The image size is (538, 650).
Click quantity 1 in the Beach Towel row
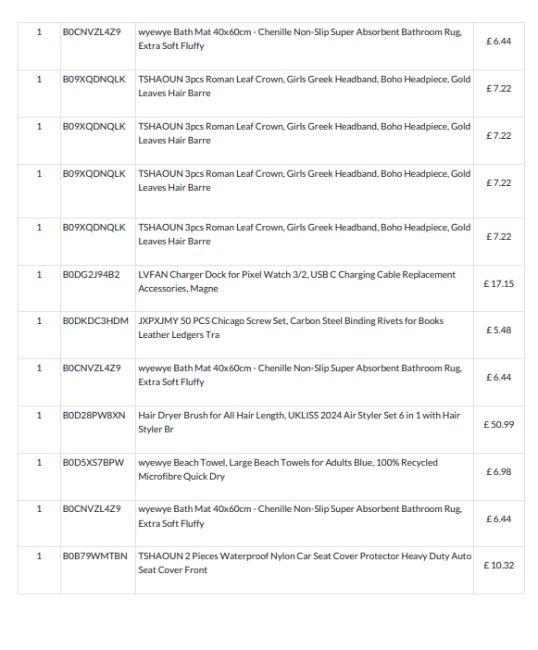click(39, 463)
